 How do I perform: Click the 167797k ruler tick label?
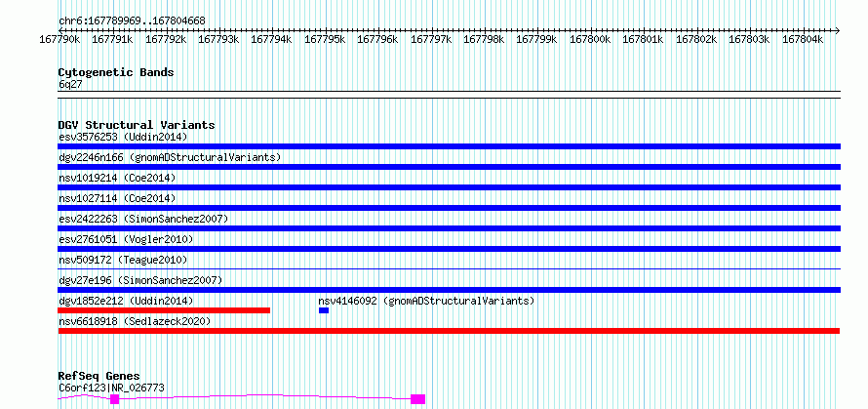click(431, 39)
